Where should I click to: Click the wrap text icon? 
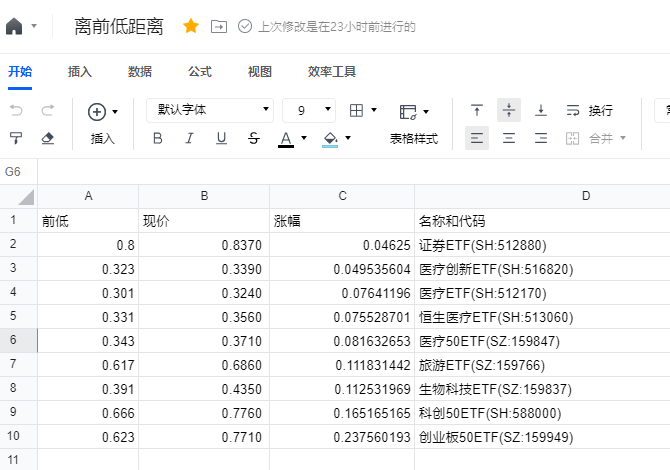click(x=573, y=111)
